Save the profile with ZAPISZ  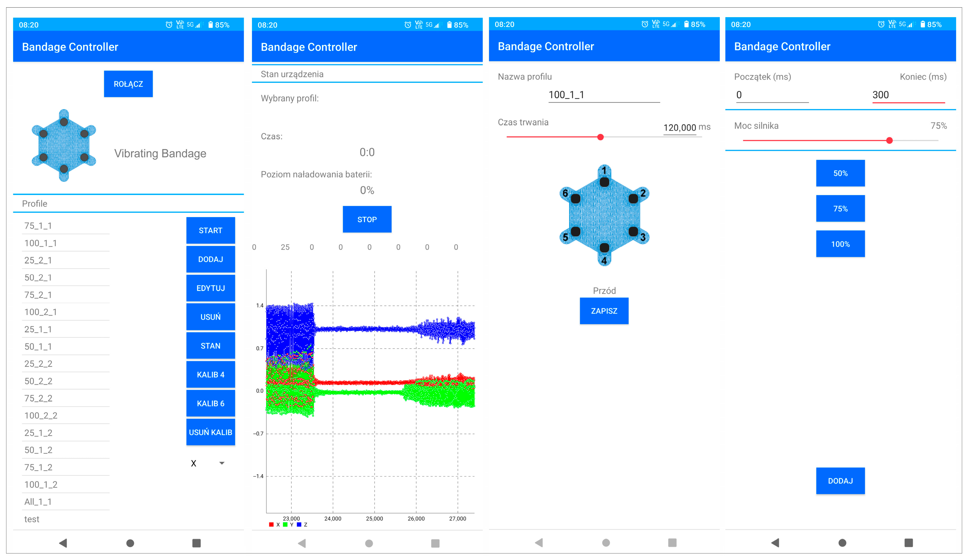coord(604,311)
